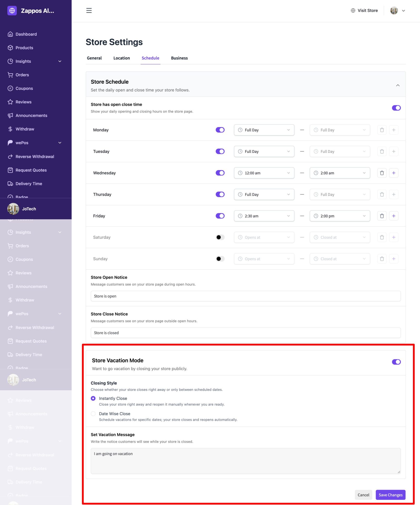
Task: Disable the Wednesday schedule toggle
Action: click(x=220, y=173)
